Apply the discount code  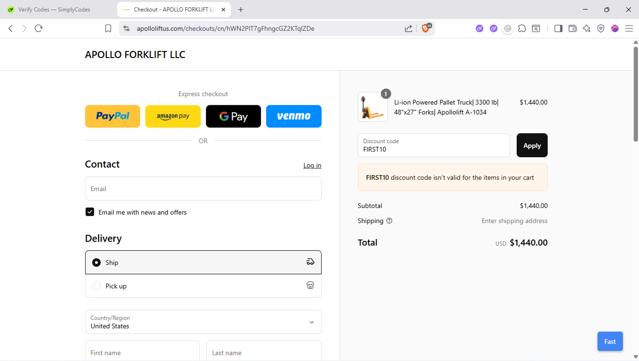532,145
